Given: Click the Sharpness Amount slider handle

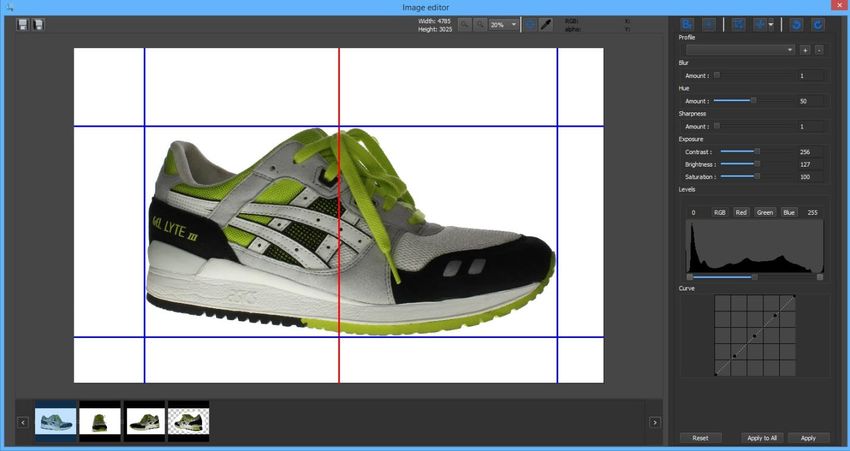Looking at the screenshot, I should click(717, 126).
